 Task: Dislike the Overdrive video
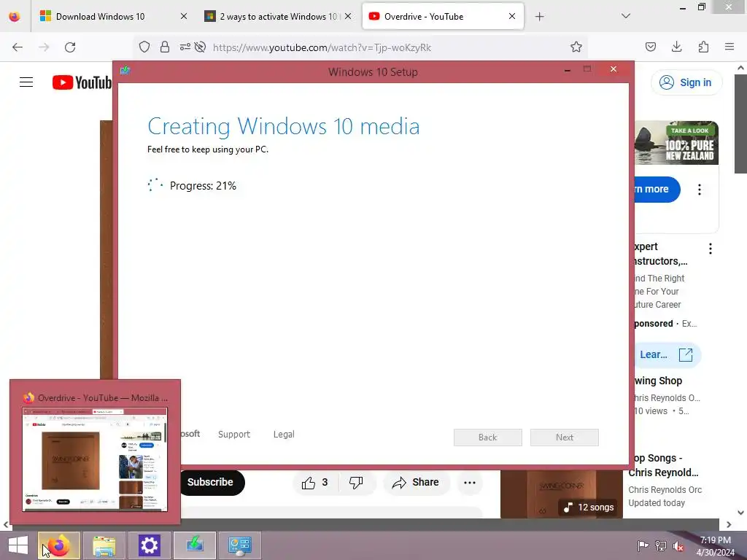tap(356, 483)
